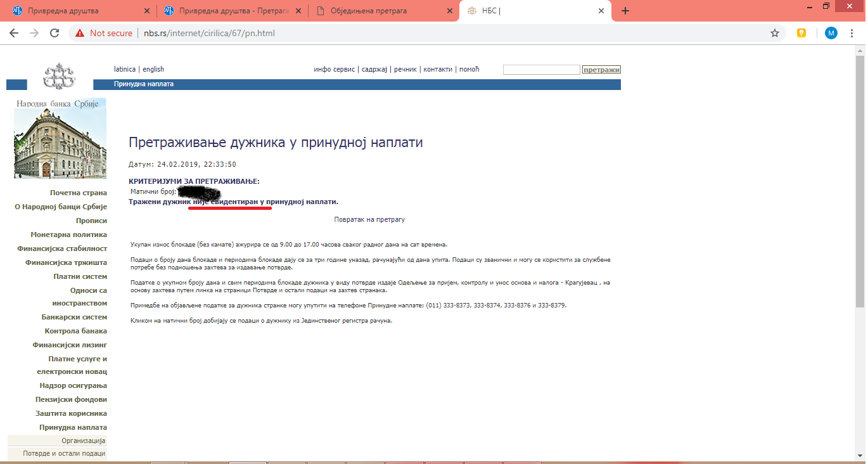This screenshot has width=868, height=464.
Task: Switch site language to latinica
Action: point(125,69)
